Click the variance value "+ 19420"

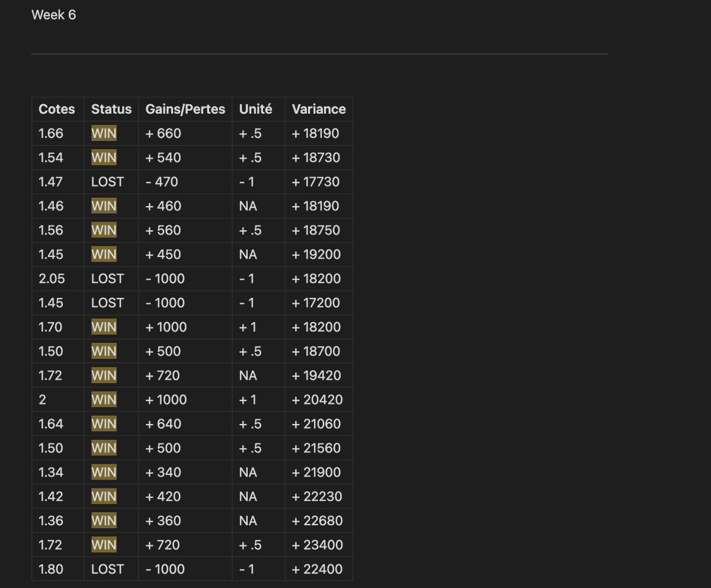(316, 375)
